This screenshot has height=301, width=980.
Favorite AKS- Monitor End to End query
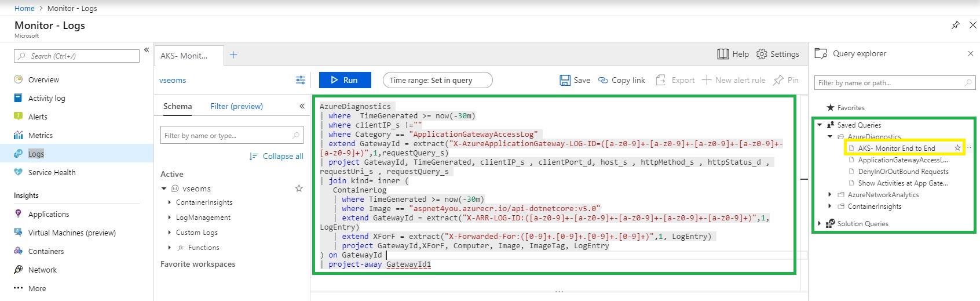pyautogui.click(x=957, y=148)
